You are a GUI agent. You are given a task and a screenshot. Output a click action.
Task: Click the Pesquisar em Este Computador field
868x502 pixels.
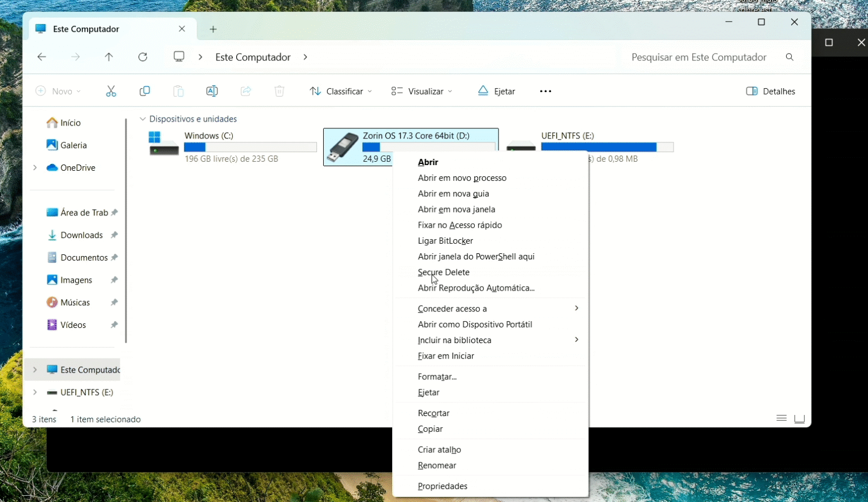coord(698,57)
